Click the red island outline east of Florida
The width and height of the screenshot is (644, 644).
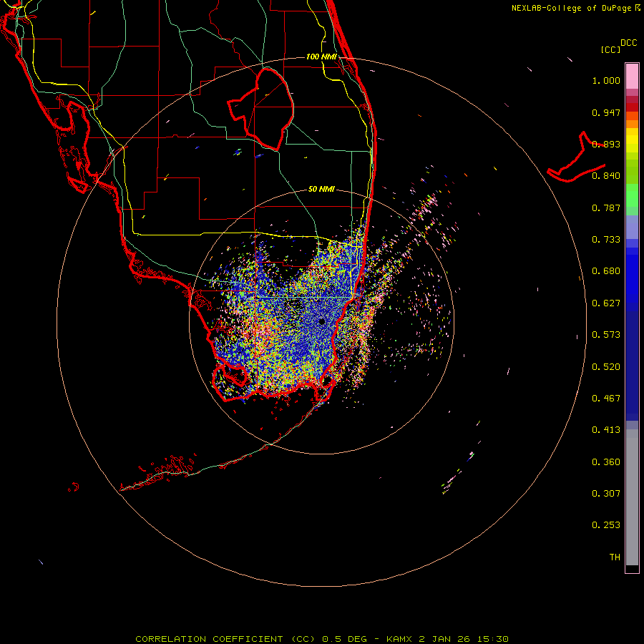pyautogui.click(x=576, y=157)
